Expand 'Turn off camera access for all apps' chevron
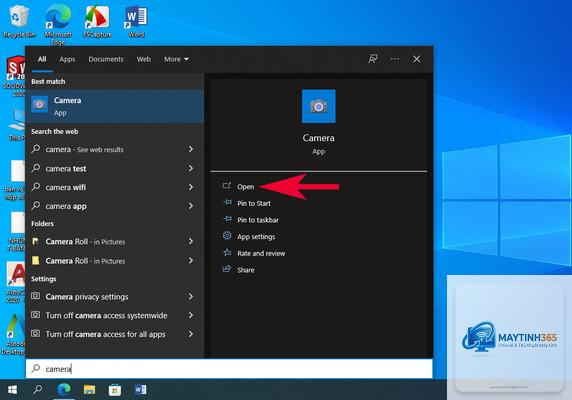Viewport: 572px width, 400px height. coord(191,334)
